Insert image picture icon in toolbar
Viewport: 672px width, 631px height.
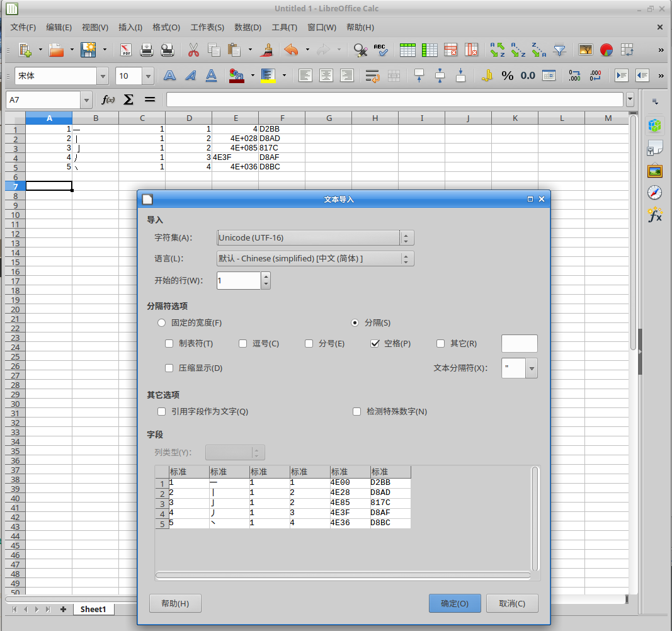586,50
